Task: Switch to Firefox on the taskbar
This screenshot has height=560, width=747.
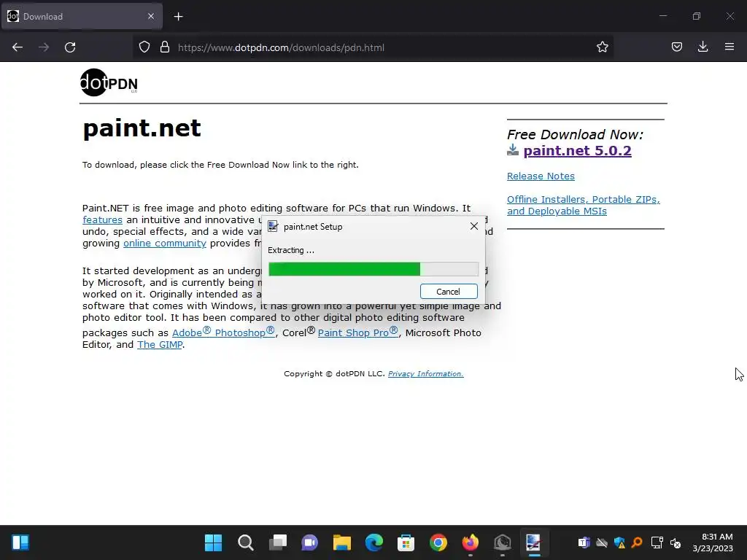Action: (x=471, y=542)
